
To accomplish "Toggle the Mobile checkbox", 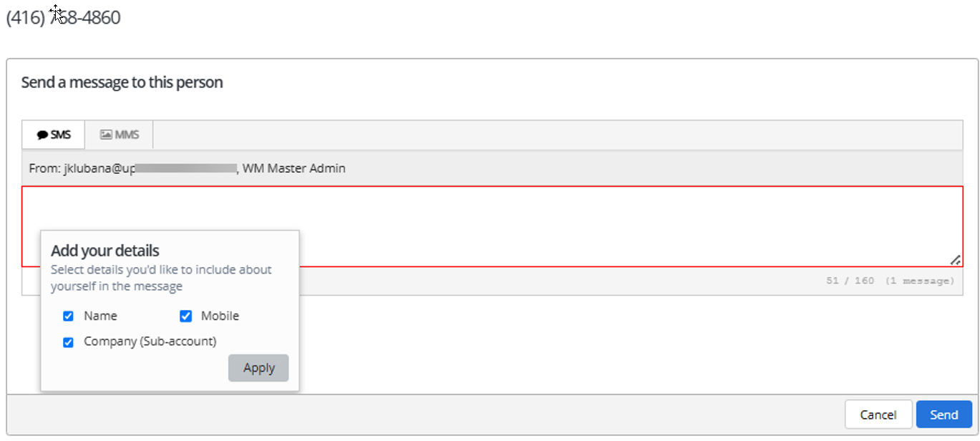I will (x=185, y=316).
